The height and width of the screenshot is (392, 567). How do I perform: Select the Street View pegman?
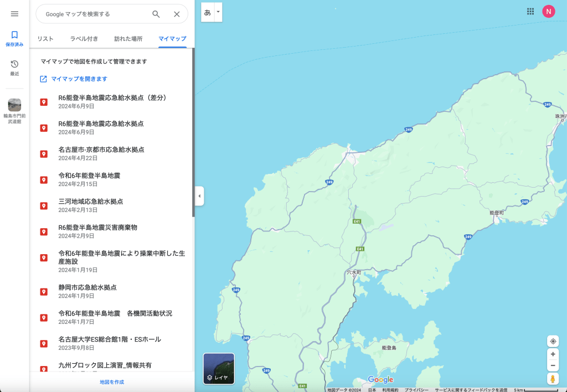pyautogui.click(x=553, y=379)
